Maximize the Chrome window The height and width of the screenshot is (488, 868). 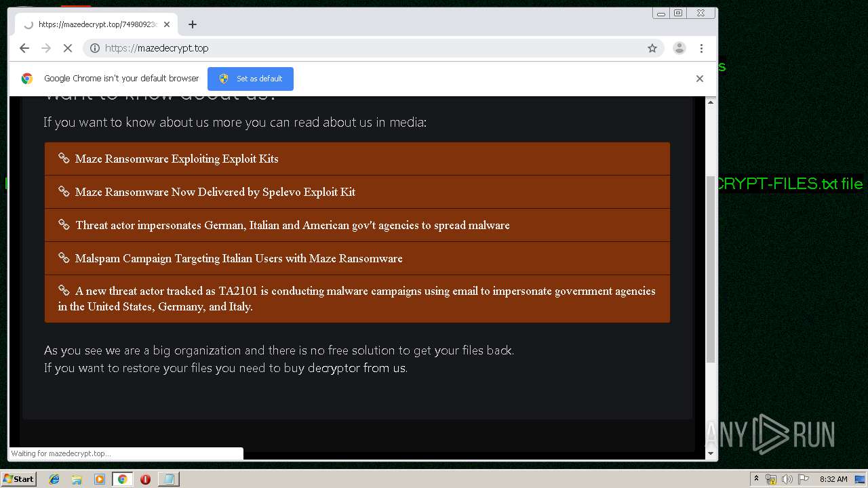[677, 13]
